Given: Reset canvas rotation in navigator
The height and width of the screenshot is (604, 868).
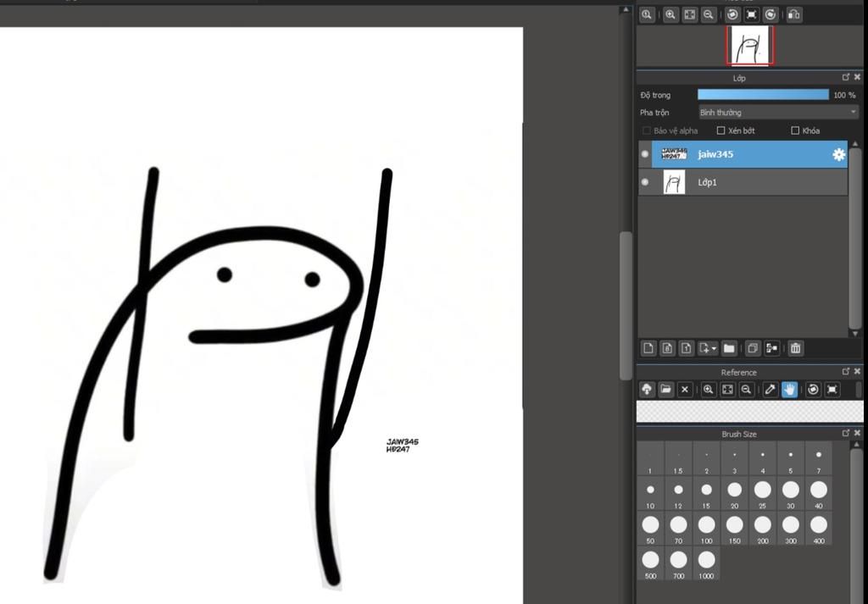Looking at the screenshot, I should 752,15.
